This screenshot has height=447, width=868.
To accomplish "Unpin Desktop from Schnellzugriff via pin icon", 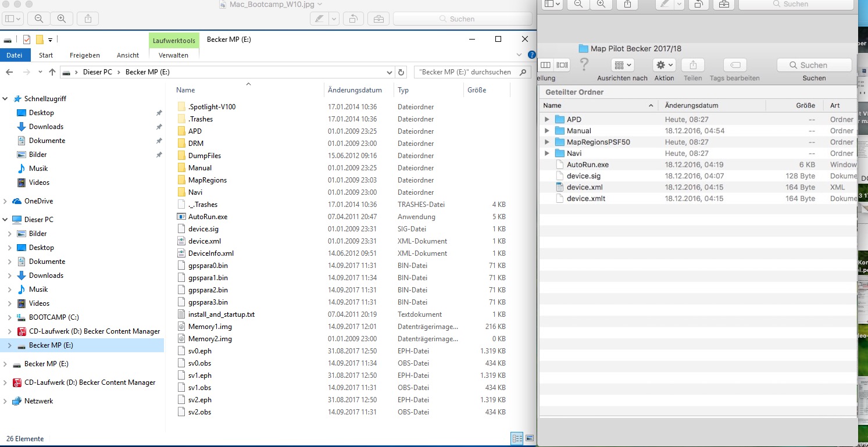I will [159, 113].
